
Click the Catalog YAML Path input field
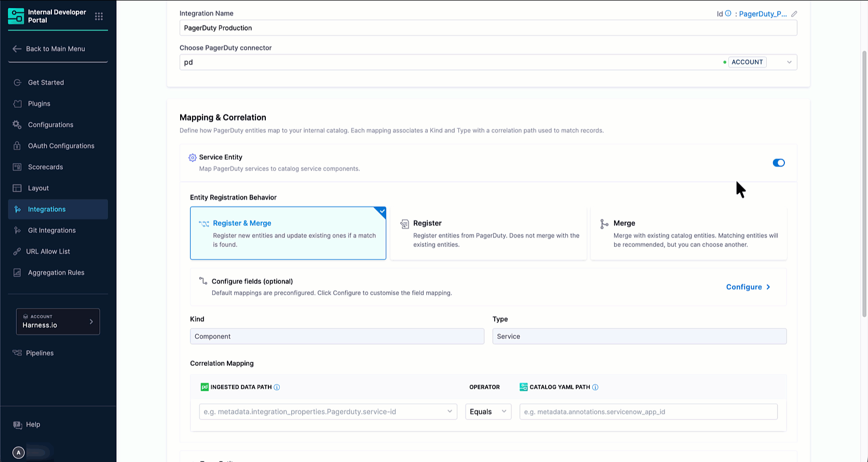(x=648, y=412)
